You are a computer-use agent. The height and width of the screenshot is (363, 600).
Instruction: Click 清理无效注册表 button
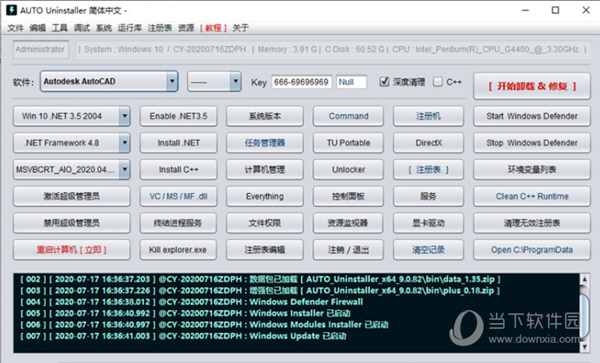[x=532, y=223]
